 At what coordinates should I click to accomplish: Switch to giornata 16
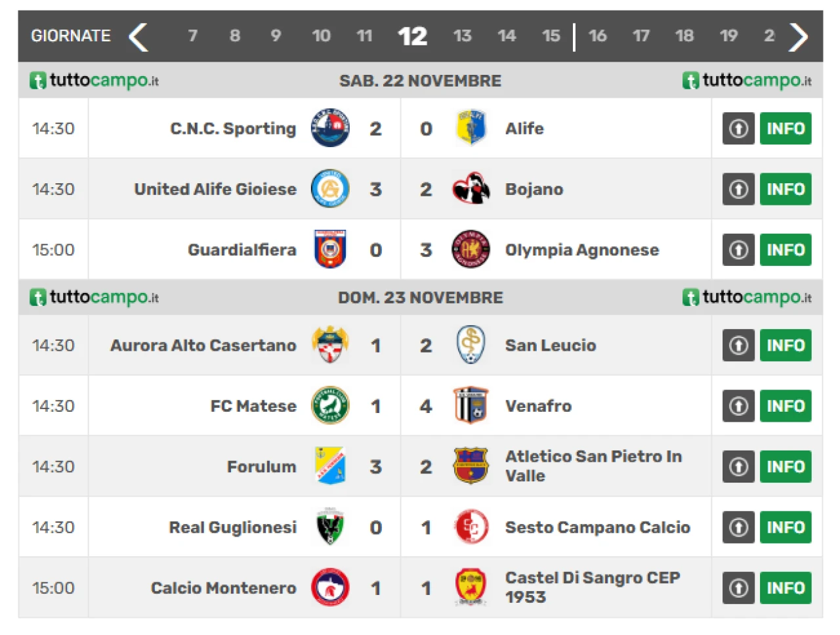597,36
